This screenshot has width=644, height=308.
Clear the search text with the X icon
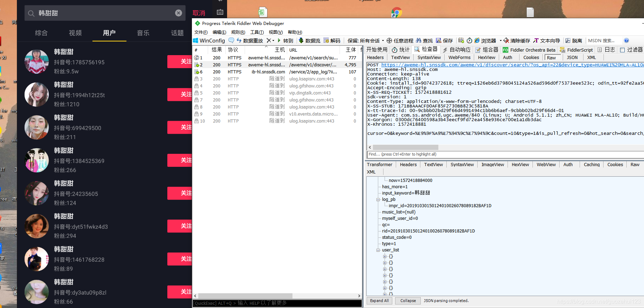[x=179, y=13]
